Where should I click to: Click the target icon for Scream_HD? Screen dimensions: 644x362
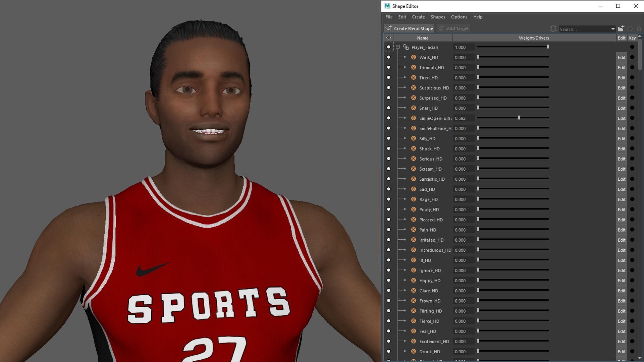[414, 169]
